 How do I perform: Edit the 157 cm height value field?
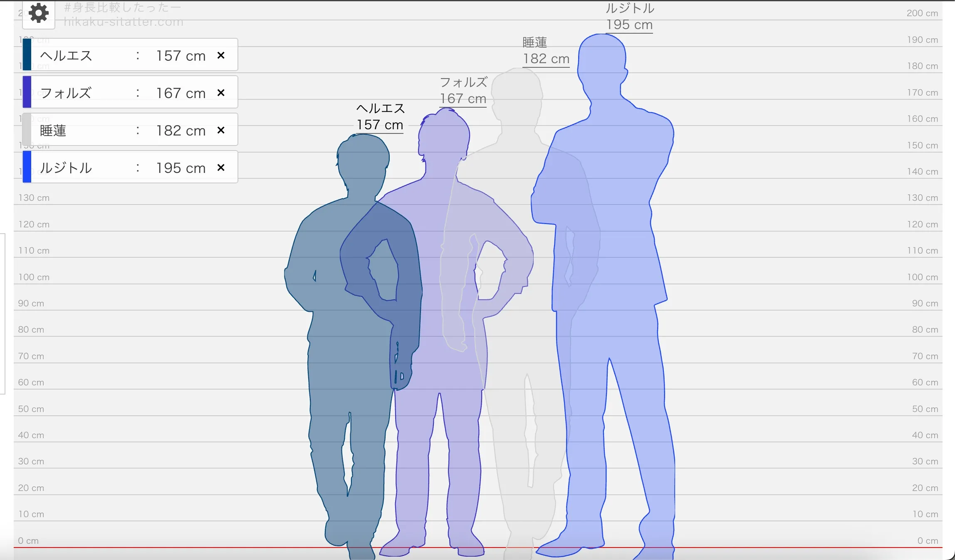tap(181, 56)
